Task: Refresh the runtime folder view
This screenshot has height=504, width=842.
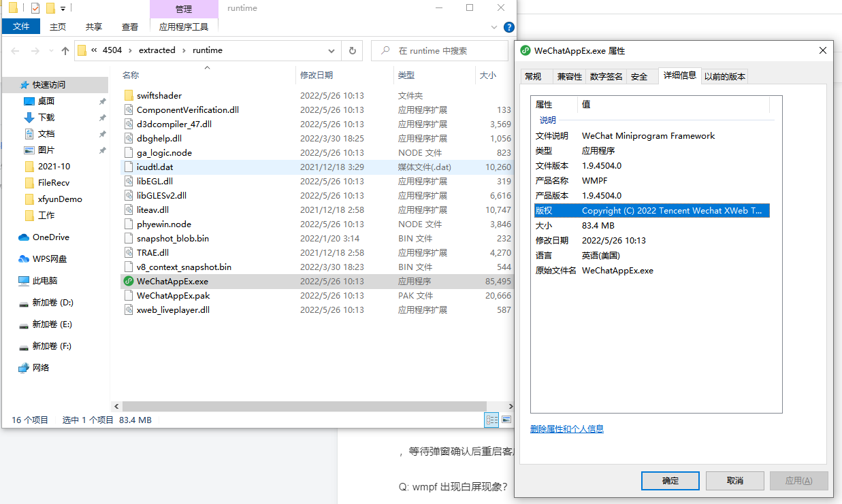Action: click(352, 50)
